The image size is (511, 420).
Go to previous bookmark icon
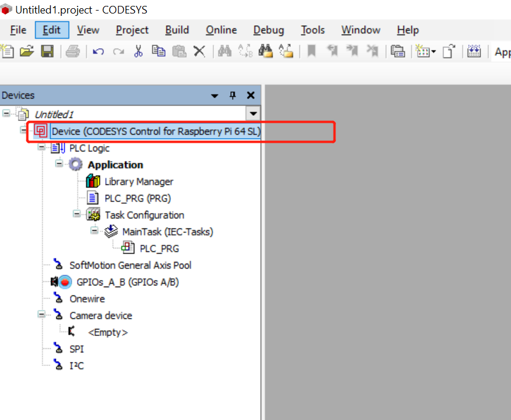(332, 51)
